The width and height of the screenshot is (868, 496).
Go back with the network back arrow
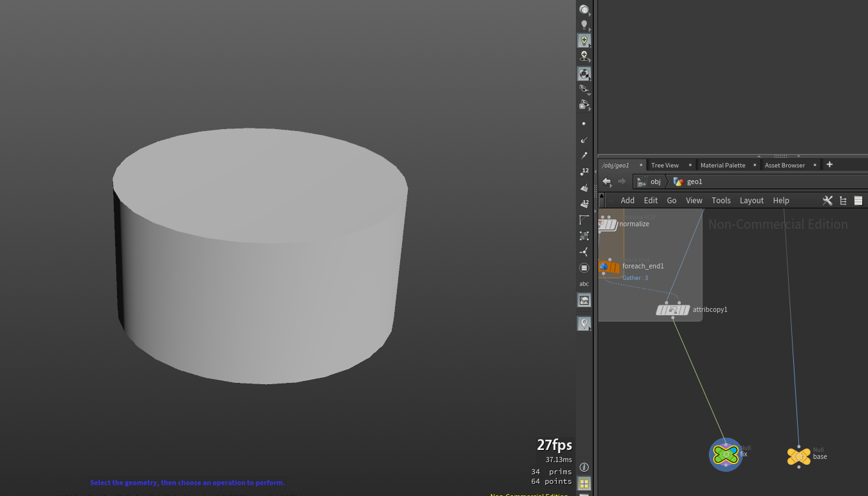tap(607, 182)
